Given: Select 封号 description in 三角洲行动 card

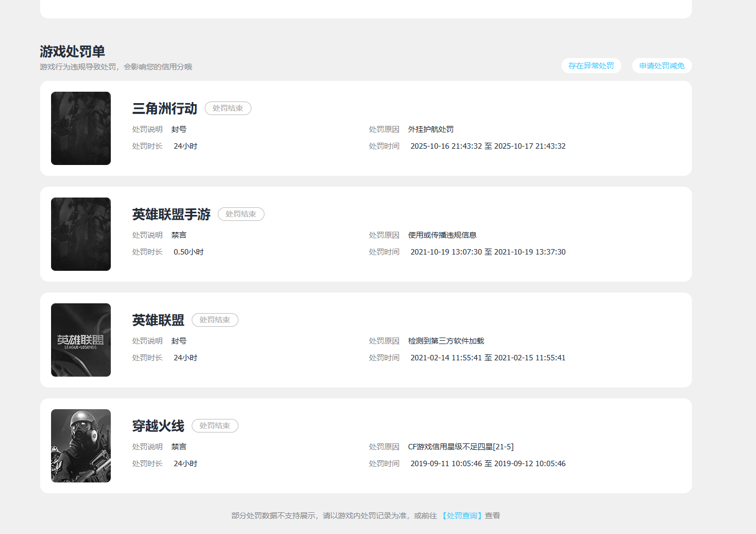Looking at the screenshot, I should pyautogui.click(x=179, y=129).
